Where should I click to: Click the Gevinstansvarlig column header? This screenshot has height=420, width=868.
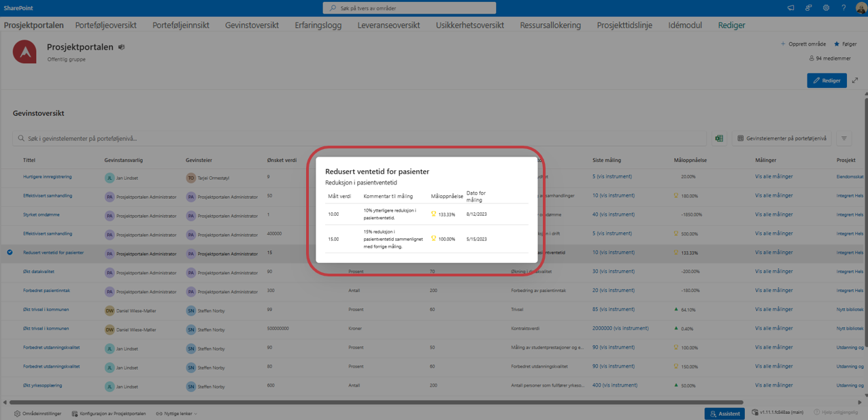coord(124,161)
